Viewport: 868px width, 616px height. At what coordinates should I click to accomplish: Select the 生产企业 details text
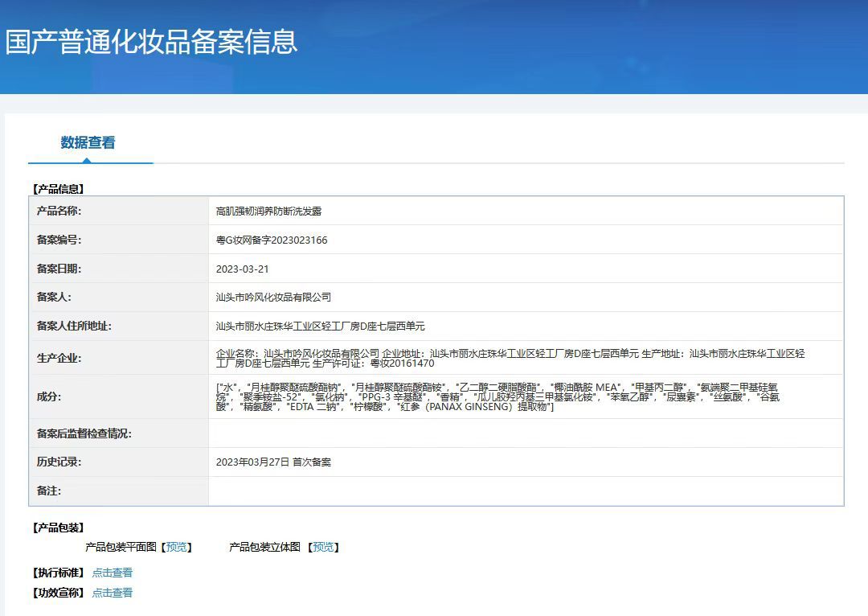pyautogui.click(x=510, y=359)
